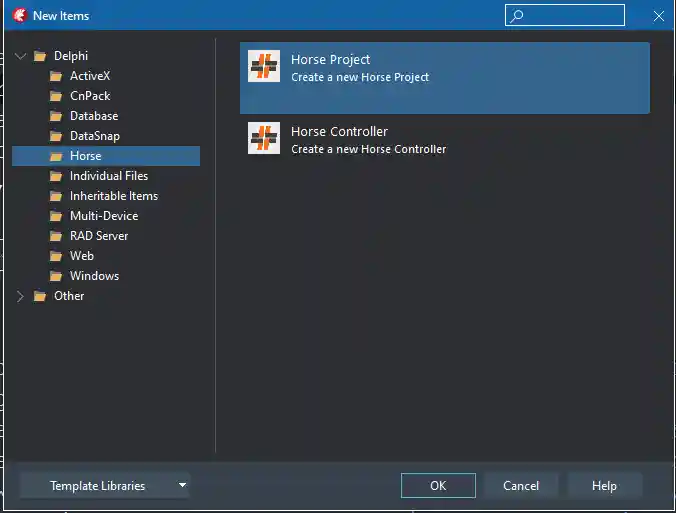Open the Template Libraries dropdown arrow
This screenshot has width=676, height=513.
coord(182,485)
